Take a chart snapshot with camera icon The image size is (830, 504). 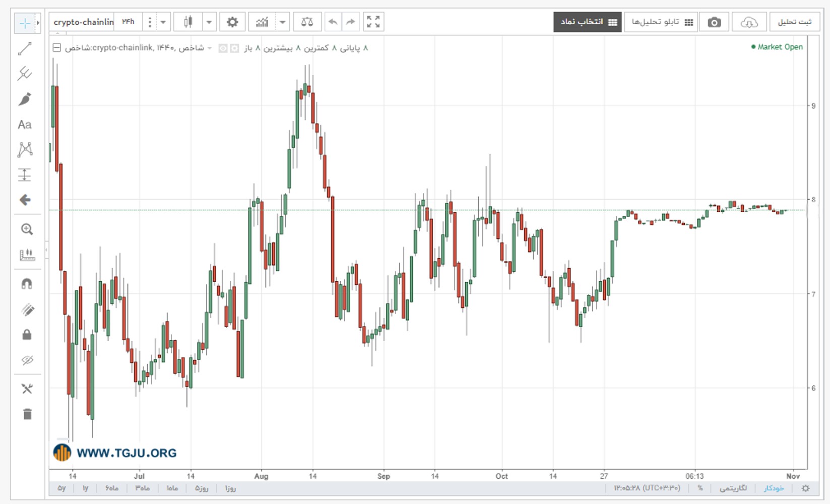[714, 22]
